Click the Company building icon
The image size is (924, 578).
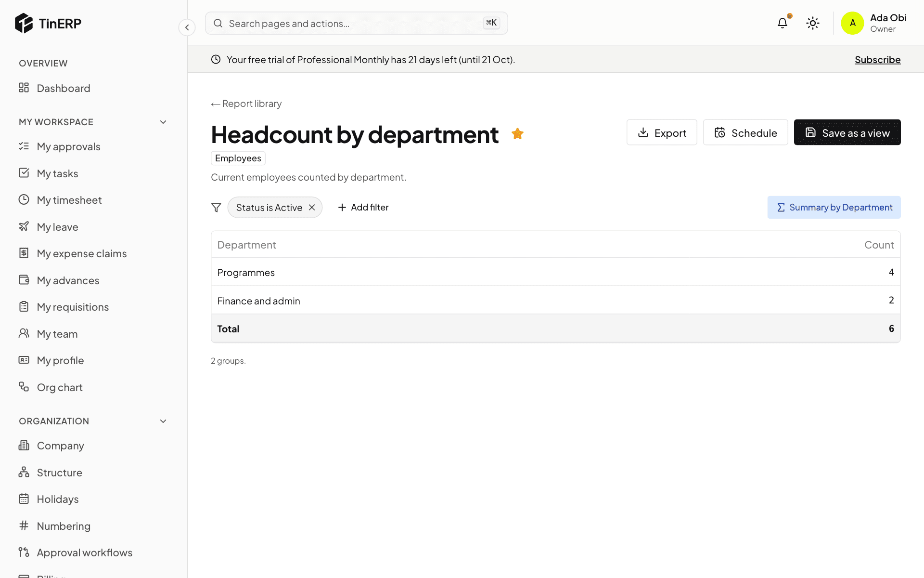click(x=24, y=445)
